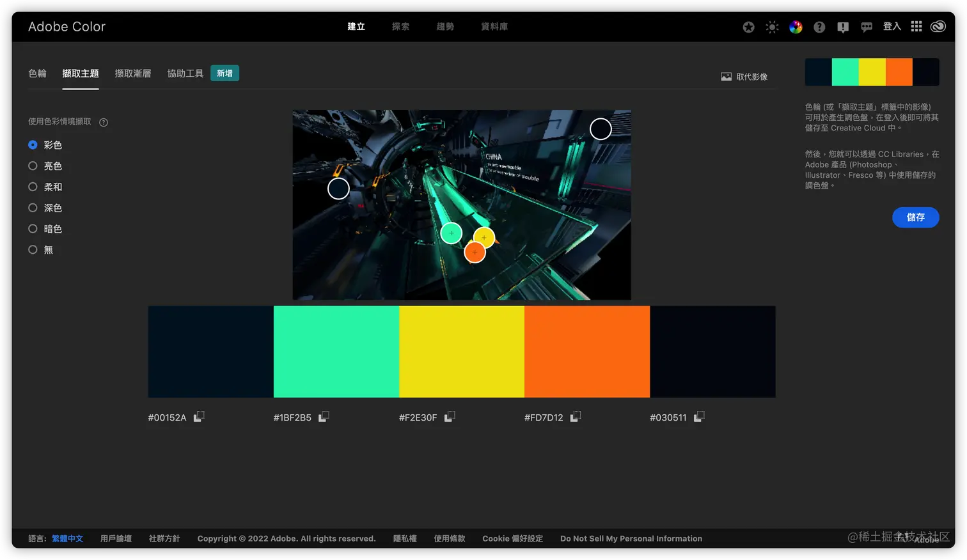Click the #00152A hex value text
Screen dimensions: 967x560
point(167,417)
